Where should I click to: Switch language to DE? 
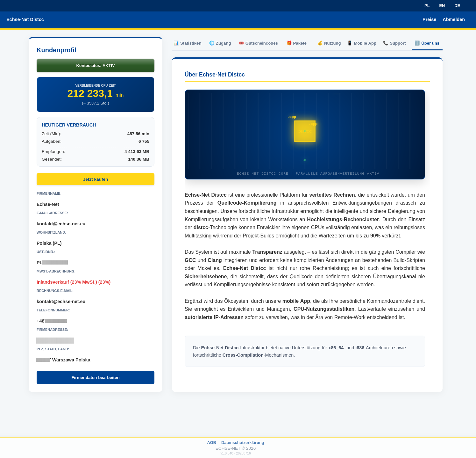457,6
